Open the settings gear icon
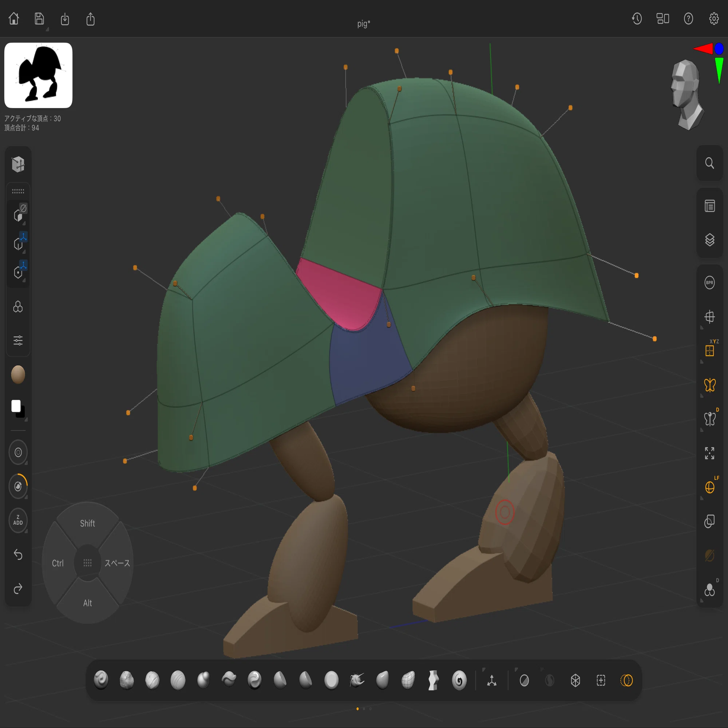This screenshot has width=728, height=728. coord(714,19)
